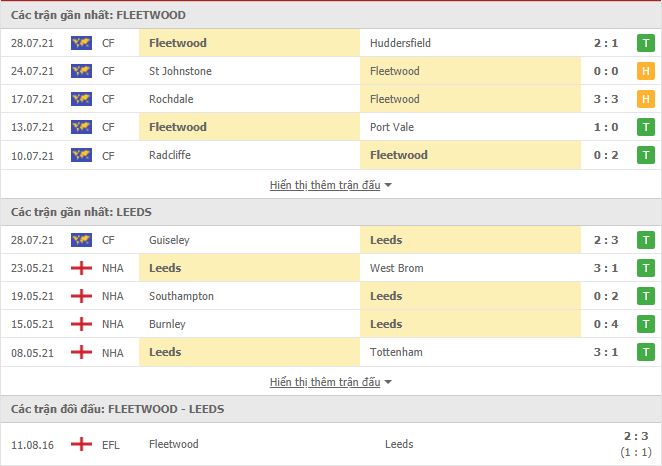Click world flag icon in Fleetwood vs Huddersfield row
The height and width of the screenshot is (466, 662).
(x=81, y=43)
